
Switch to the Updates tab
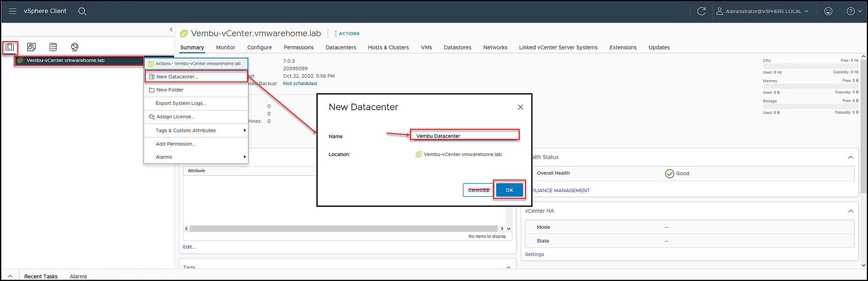pos(659,48)
